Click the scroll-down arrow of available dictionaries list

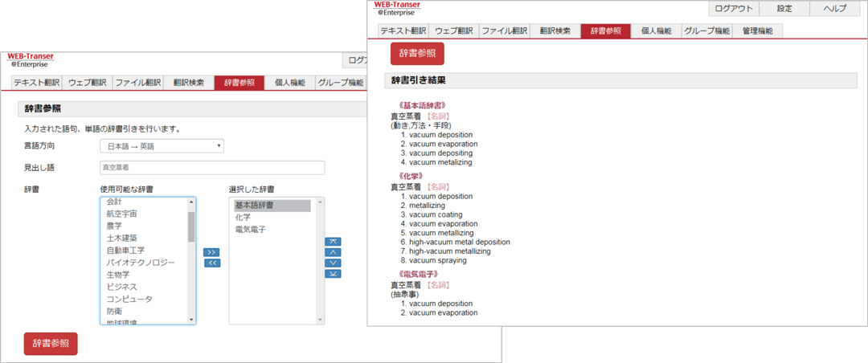[x=191, y=320]
